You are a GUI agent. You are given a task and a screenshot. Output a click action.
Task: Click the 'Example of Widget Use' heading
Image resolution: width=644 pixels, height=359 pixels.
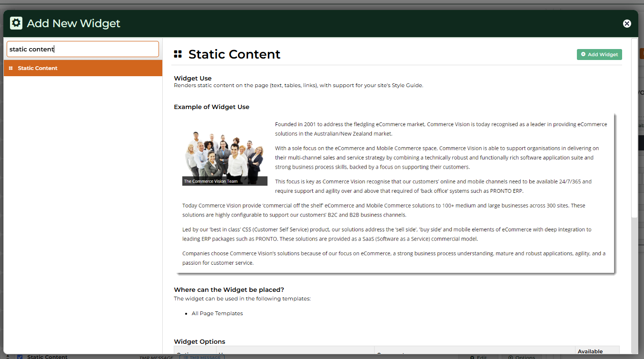(x=212, y=107)
